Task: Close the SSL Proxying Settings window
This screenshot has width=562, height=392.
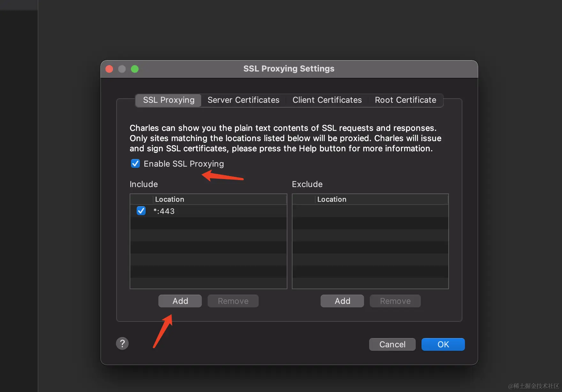Action: 109,69
